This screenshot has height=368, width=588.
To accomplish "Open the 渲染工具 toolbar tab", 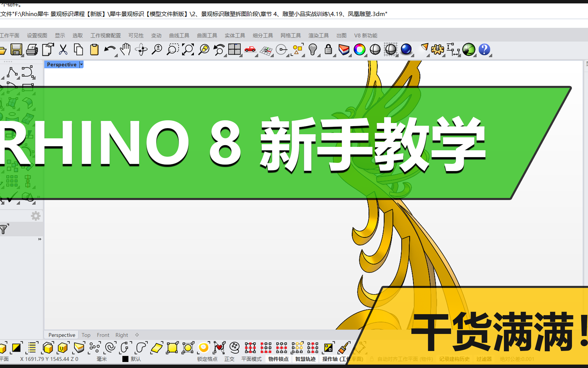I will (318, 35).
